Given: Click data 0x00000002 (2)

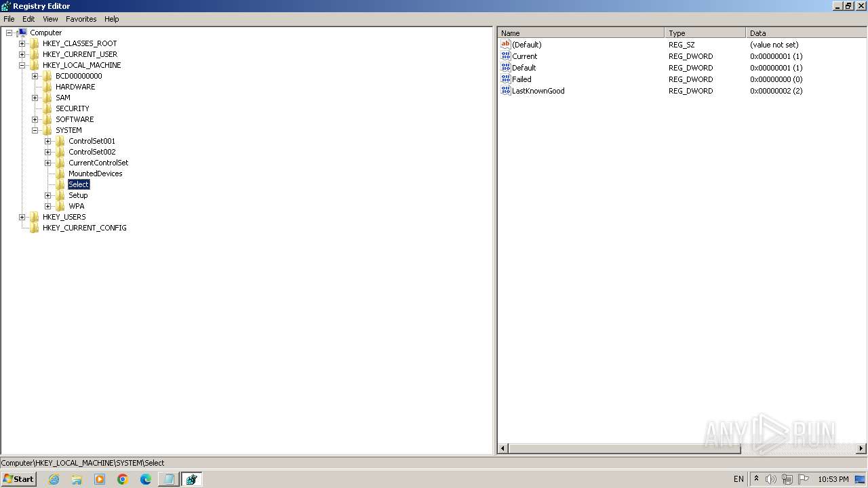Looking at the screenshot, I should point(776,91).
